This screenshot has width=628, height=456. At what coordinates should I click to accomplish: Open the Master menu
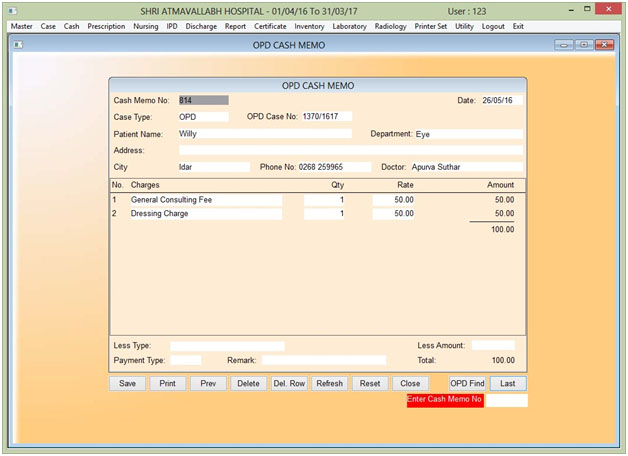(21, 26)
